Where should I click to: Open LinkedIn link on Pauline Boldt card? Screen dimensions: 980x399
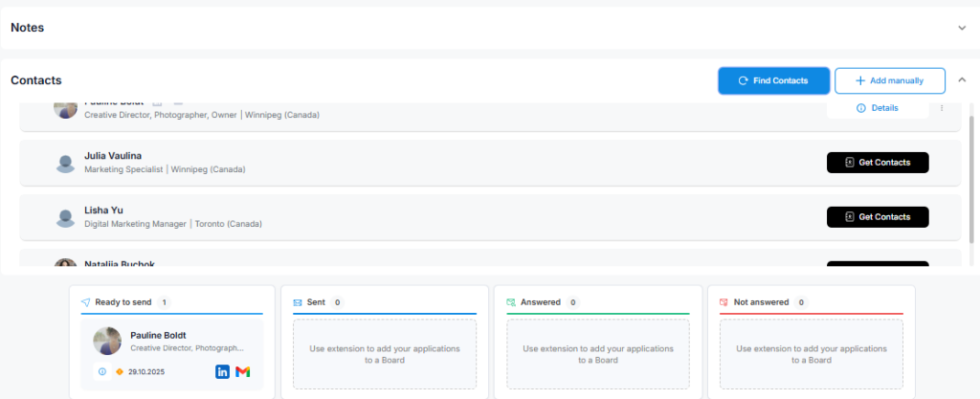pyautogui.click(x=222, y=371)
